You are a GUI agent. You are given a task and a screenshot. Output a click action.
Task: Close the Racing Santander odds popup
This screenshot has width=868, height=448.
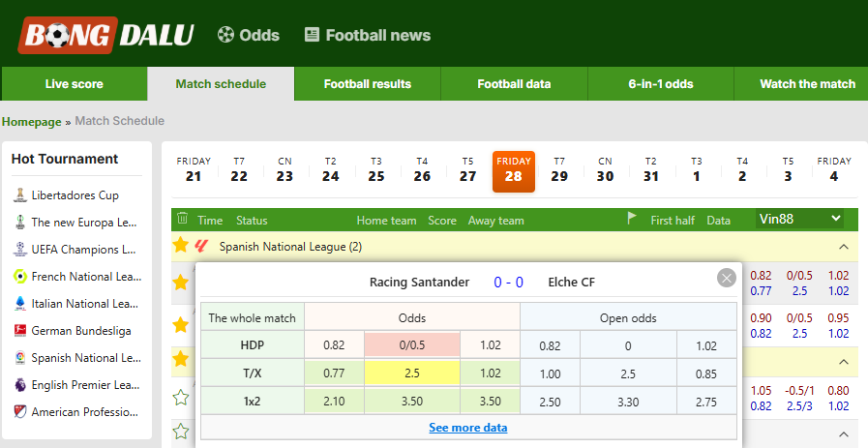point(727,278)
